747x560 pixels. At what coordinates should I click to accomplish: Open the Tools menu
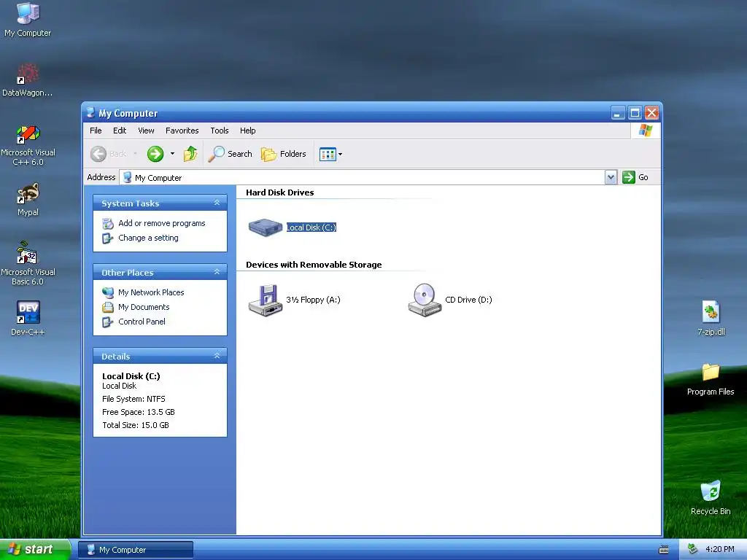[220, 131]
